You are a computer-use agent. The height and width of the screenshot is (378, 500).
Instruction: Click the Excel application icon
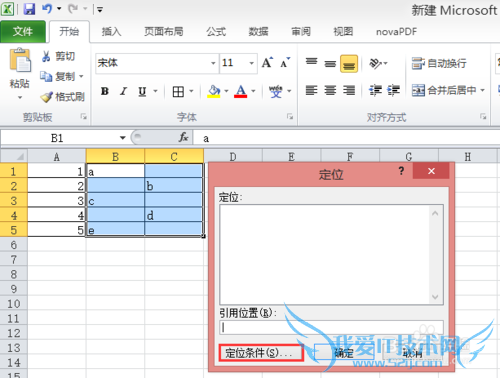7,9
